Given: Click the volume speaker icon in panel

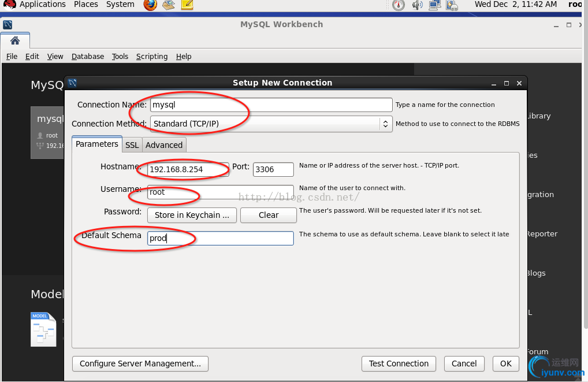Looking at the screenshot, I should (417, 5).
